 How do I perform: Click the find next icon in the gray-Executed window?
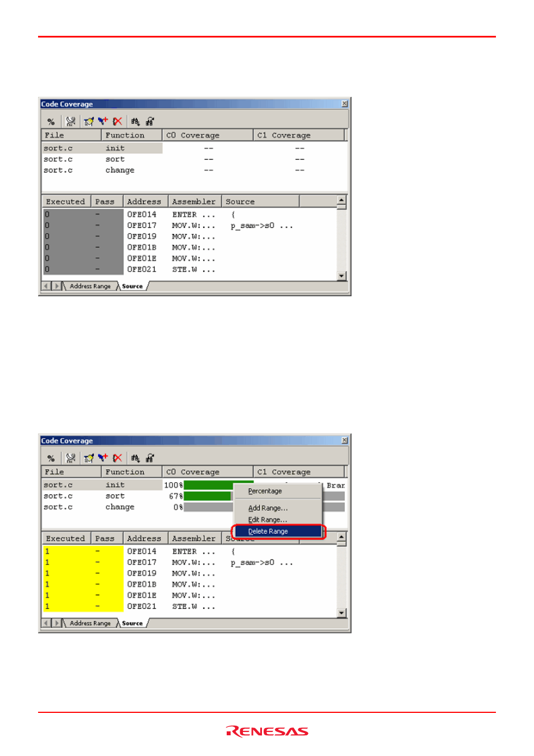149,122
